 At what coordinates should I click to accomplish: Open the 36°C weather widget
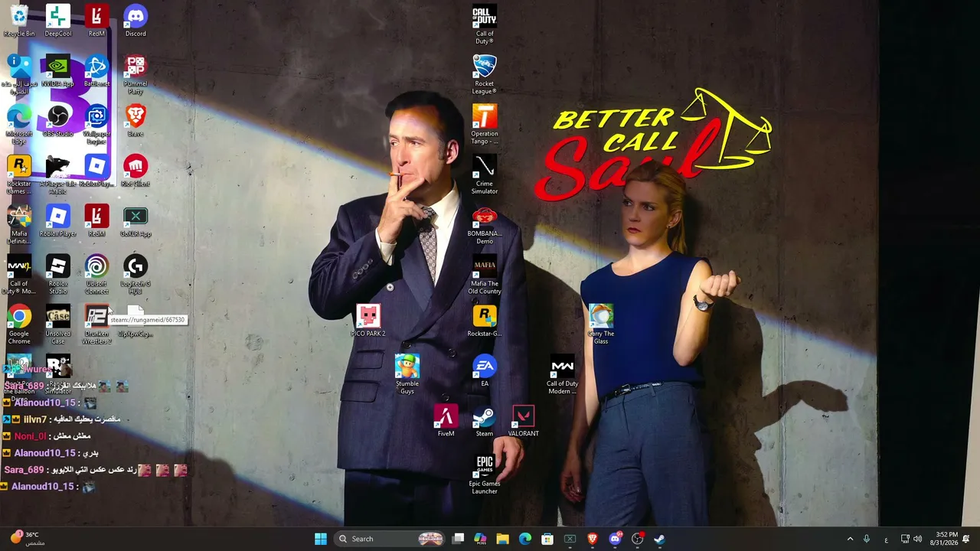(x=26, y=539)
